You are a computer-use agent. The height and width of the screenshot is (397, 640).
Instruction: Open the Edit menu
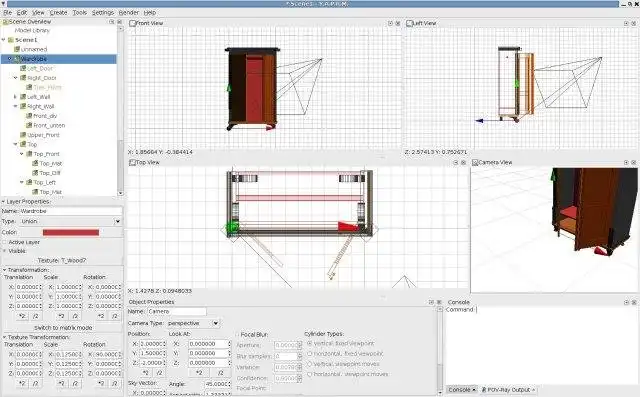click(22, 13)
